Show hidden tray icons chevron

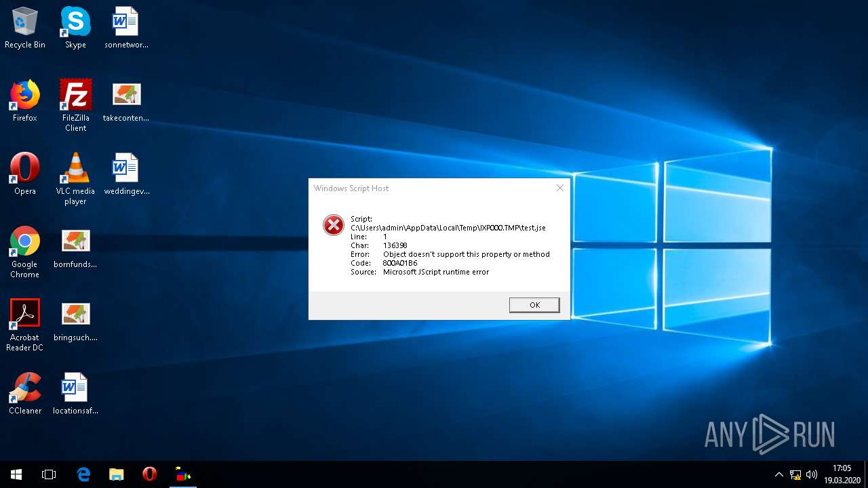(778, 474)
